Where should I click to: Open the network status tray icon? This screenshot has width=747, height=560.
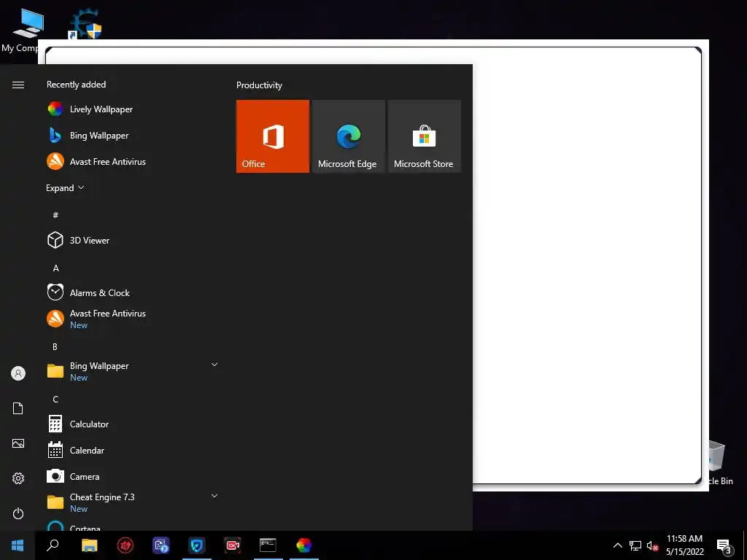pos(635,545)
